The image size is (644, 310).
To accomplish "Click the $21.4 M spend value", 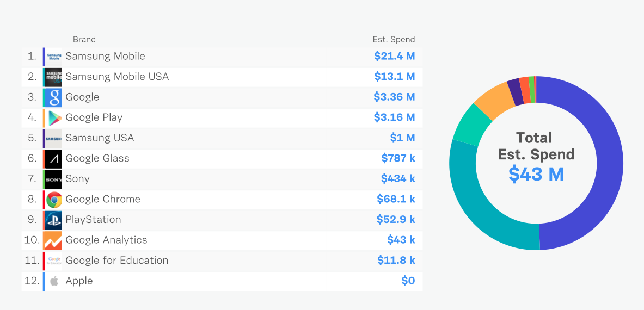I will [x=394, y=56].
